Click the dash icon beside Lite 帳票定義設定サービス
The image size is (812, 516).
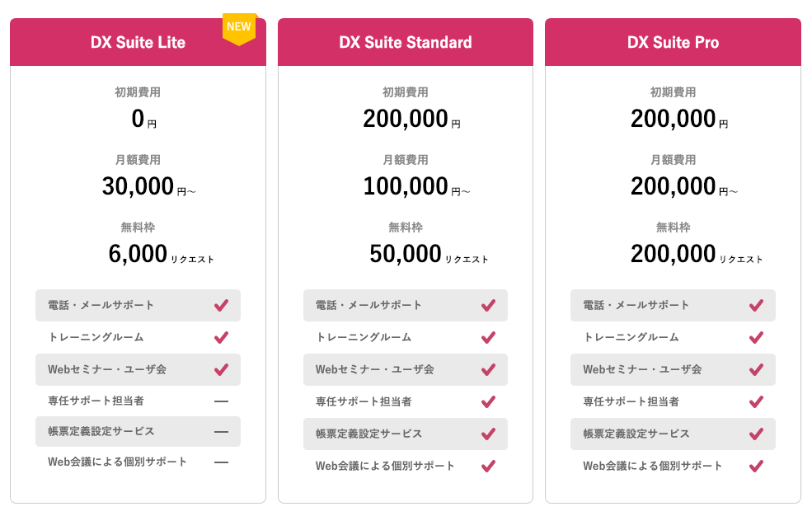tap(221, 432)
